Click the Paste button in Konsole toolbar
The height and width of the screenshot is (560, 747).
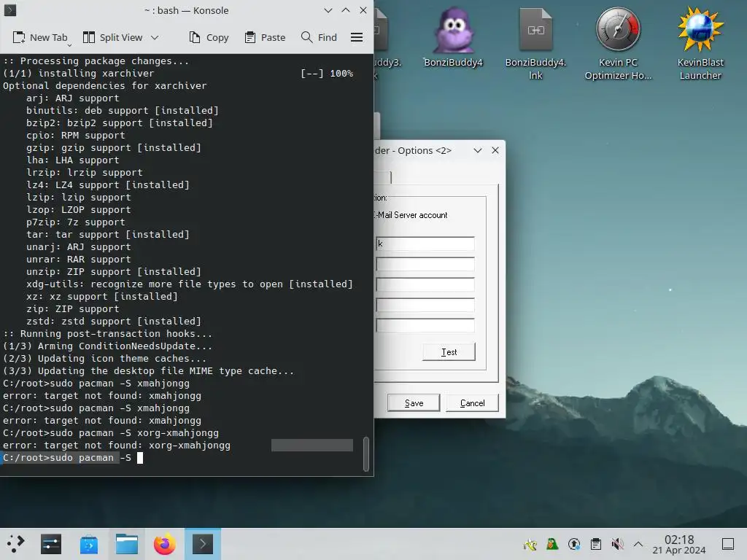coord(265,37)
